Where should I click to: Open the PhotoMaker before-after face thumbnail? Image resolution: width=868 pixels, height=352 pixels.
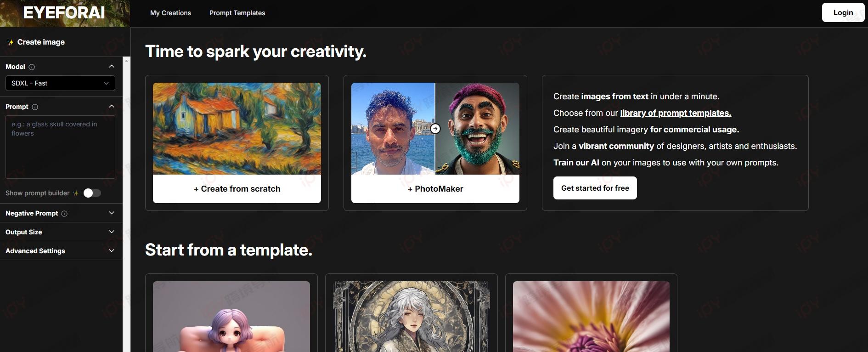(x=435, y=129)
